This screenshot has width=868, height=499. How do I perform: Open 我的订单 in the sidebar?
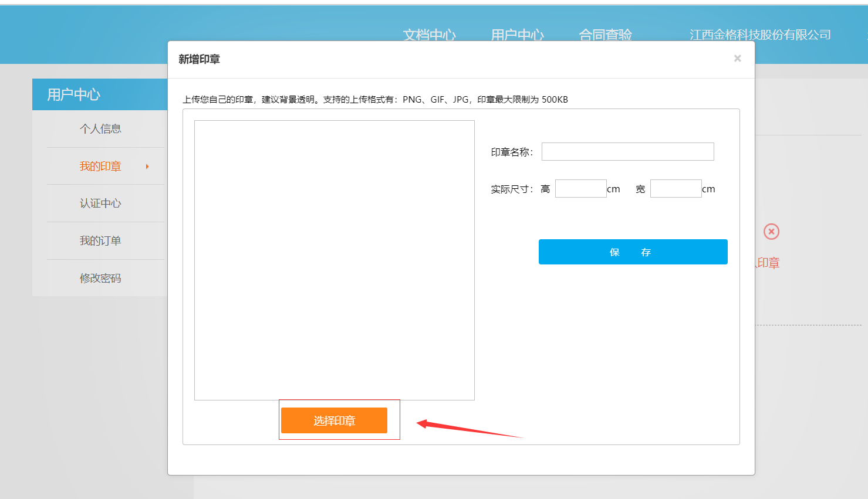(x=100, y=241)
